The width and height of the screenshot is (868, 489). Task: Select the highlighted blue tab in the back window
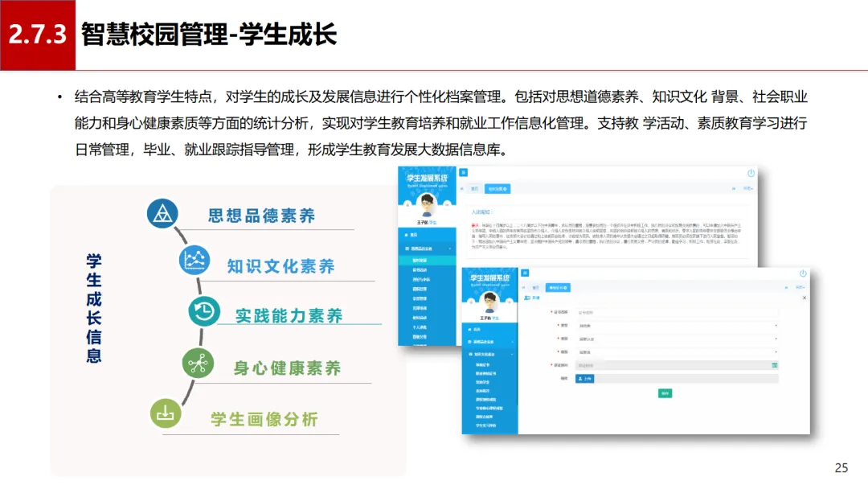click(x=497, y=189)
